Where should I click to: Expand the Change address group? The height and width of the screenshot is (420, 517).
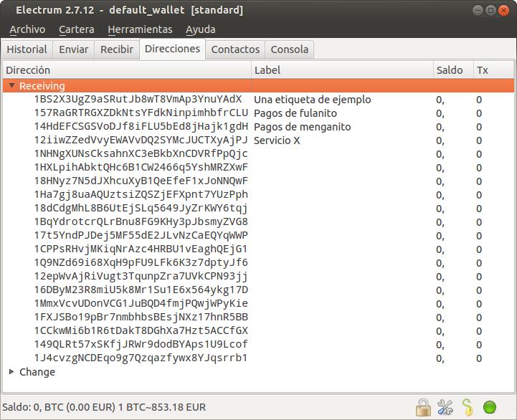point(11,372)
